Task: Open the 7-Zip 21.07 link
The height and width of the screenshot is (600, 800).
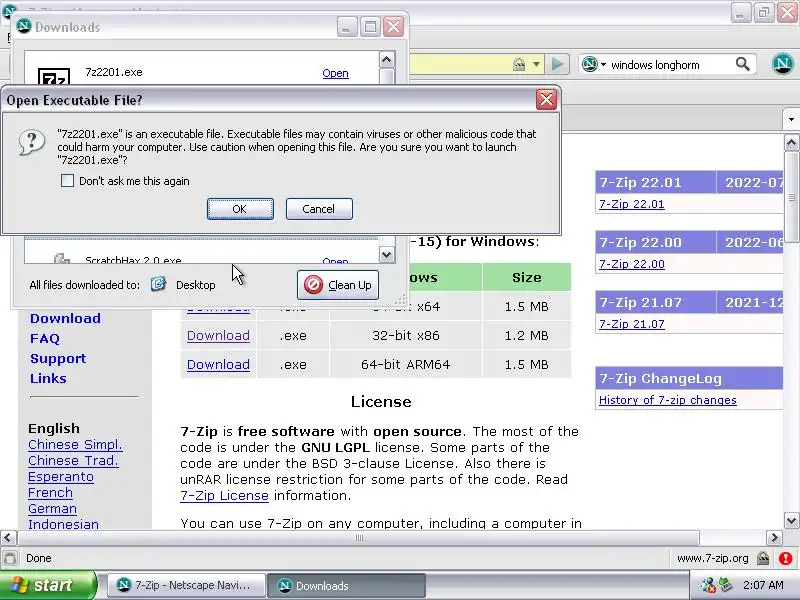Action: coord(632,324)
